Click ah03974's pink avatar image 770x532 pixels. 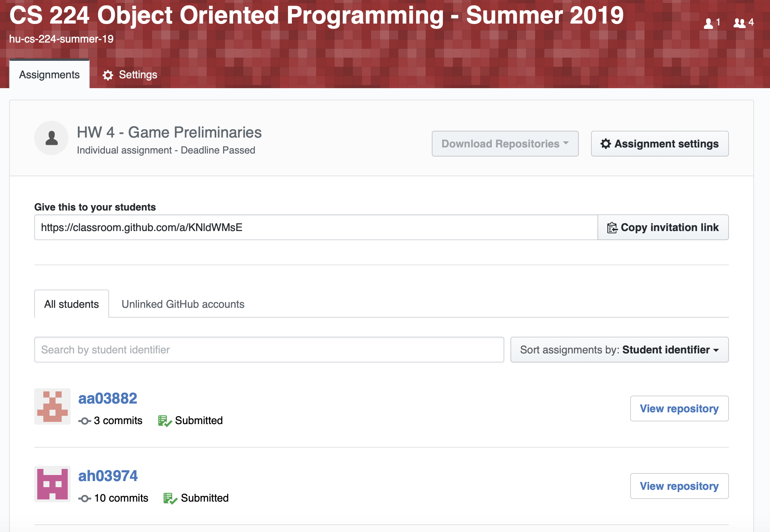[x=52, y=484]
